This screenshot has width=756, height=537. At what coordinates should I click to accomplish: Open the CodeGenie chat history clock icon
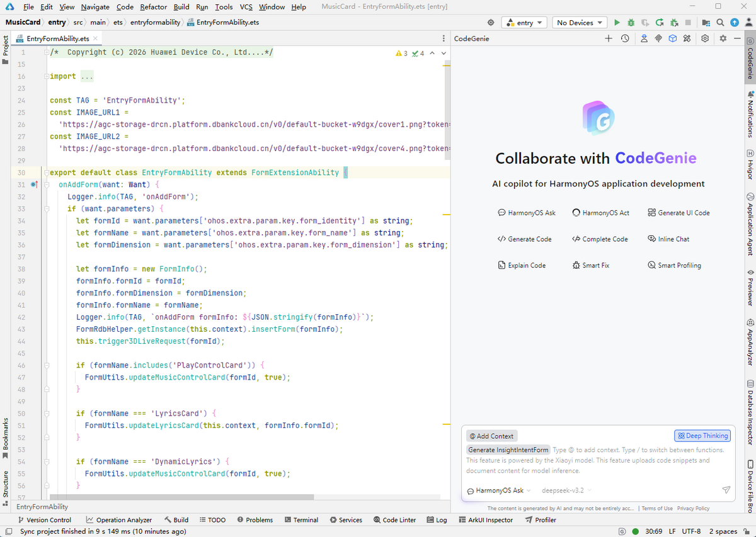pos(624,38)
